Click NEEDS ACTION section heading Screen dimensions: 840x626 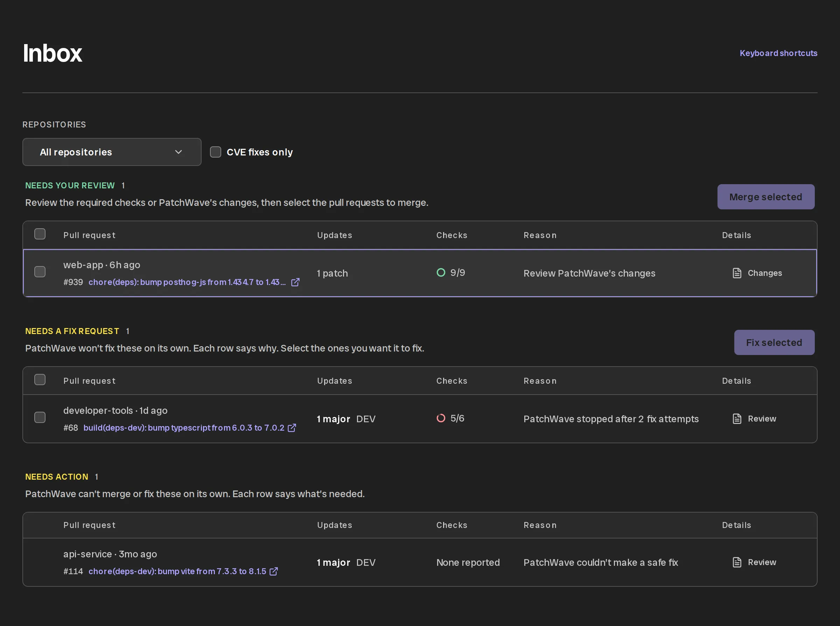point(56,477)
